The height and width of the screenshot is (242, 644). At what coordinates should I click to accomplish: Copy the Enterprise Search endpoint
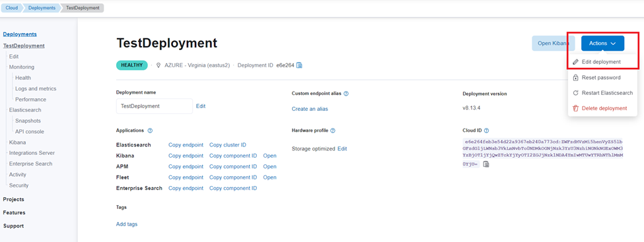click(186, 189)
